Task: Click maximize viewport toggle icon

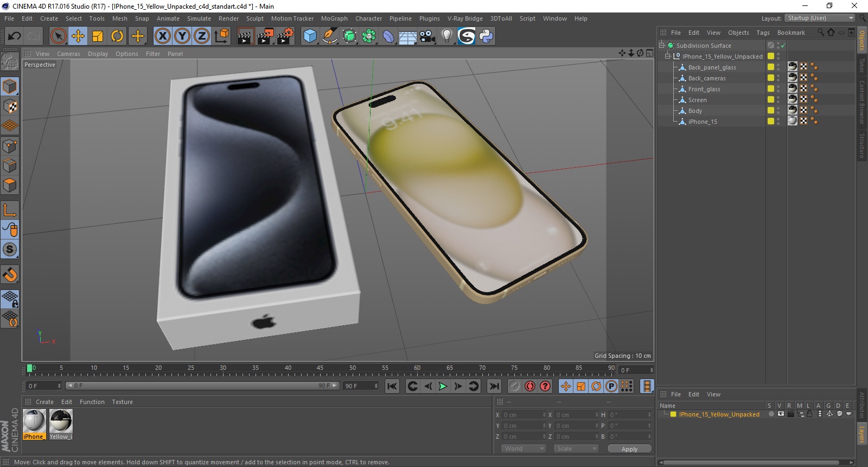Action: 649,53
